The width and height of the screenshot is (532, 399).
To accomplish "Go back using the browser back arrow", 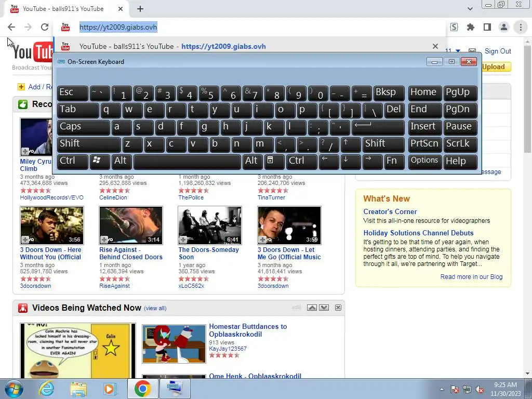I will tap(11, 27).
